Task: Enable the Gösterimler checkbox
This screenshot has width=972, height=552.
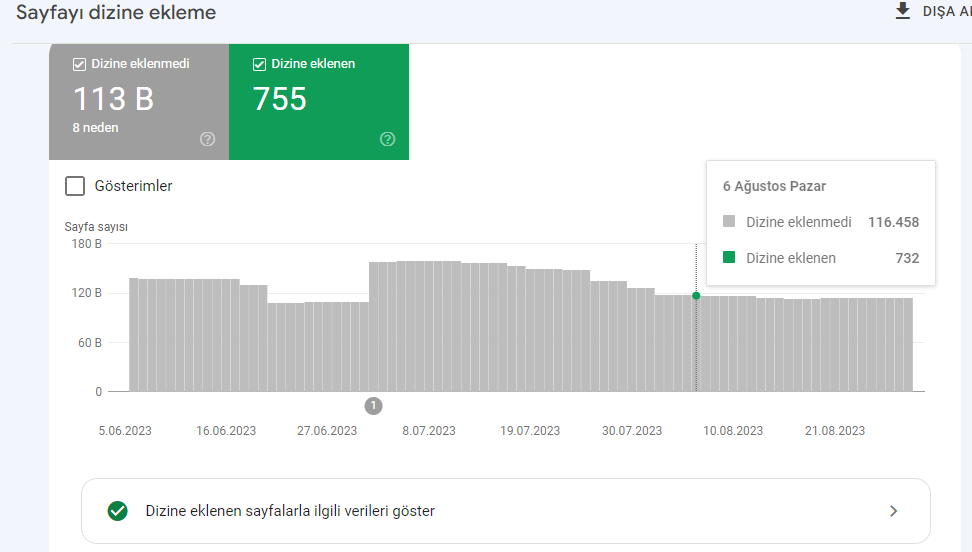Action: pos(75,186)
